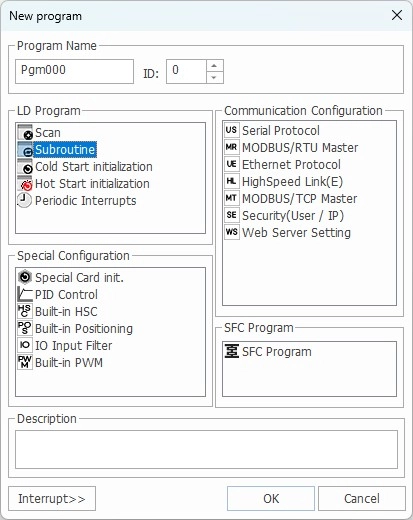413x520 pixels.
Task: Select IO Input Filter entry
Action: 73,346
